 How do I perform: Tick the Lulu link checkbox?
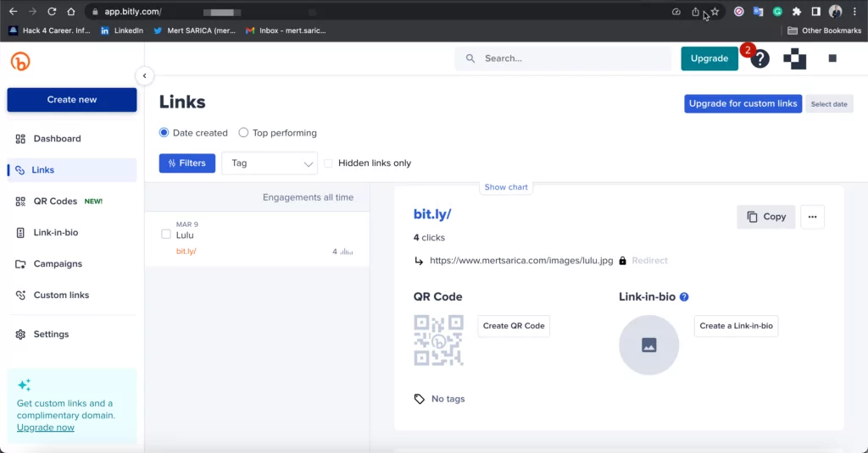coord(166,234)
